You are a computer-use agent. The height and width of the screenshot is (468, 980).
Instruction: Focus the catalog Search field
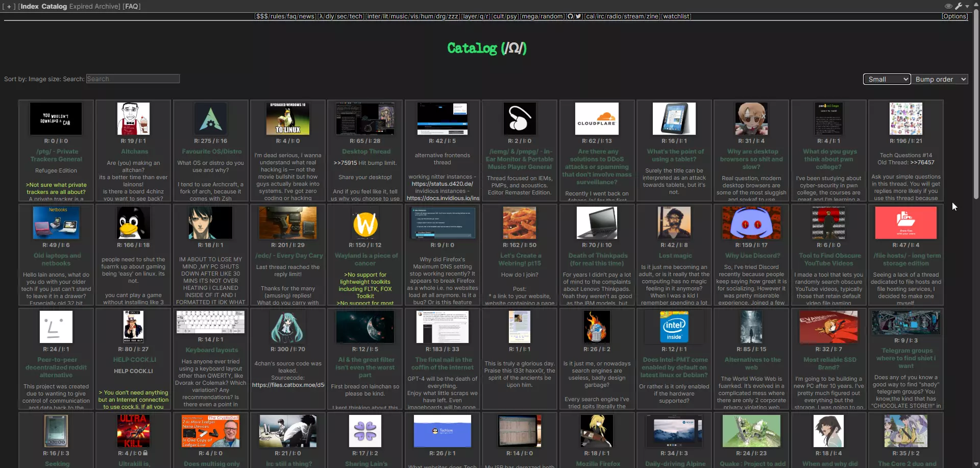point(133,79)
